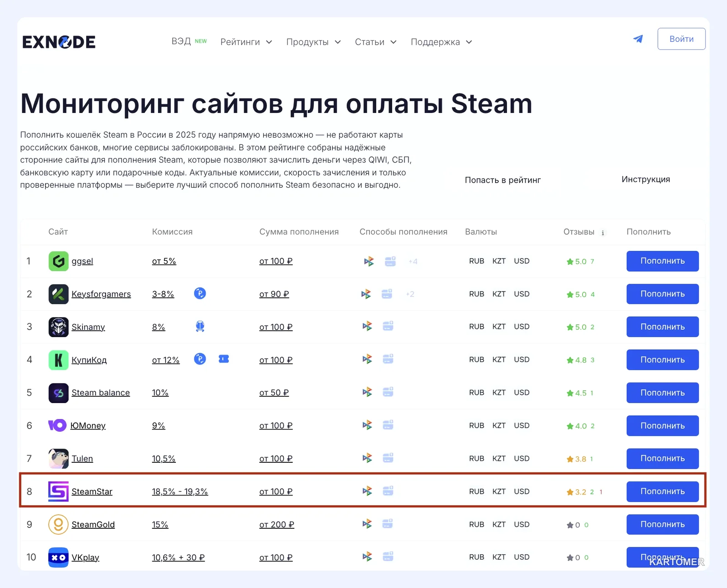Screen dimensions: 727x588
Task: Open the Keysforgamers site link
Action: (101, 294)
